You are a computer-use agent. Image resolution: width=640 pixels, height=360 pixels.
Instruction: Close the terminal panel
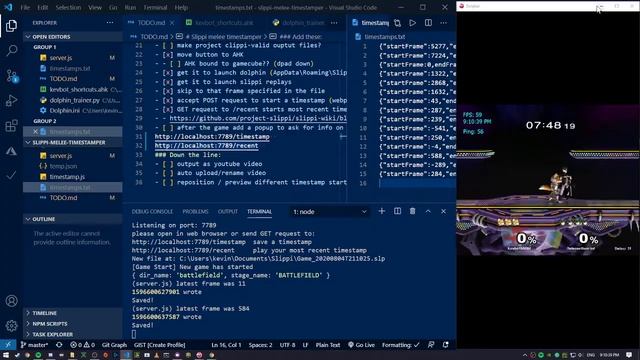pyautogui.click(x=444, y=211)
